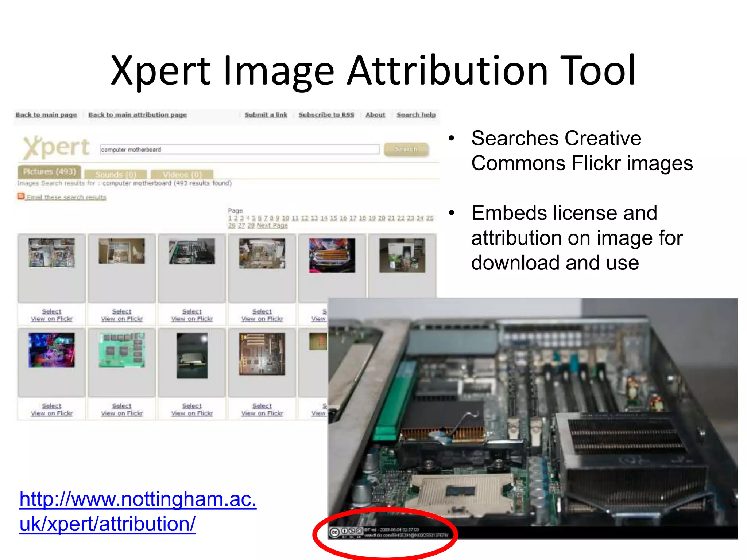Open the Submit a link menu item
The height and width of the screenshot is (560, 747).
point(266,115)
